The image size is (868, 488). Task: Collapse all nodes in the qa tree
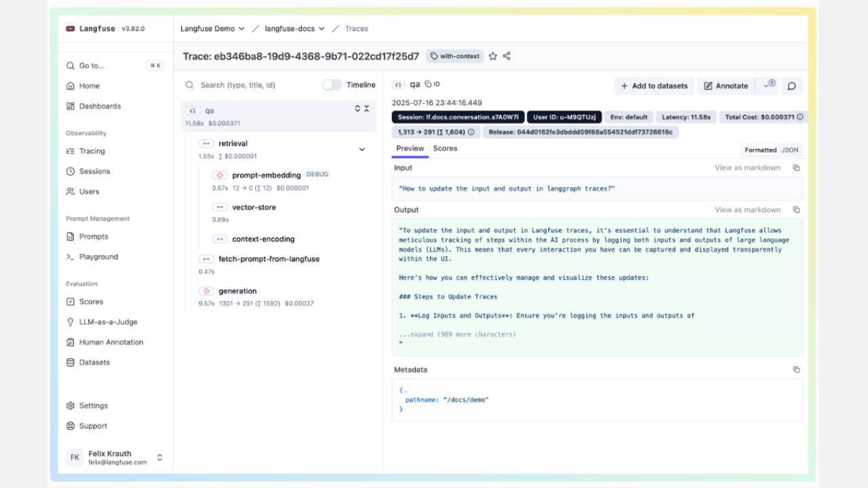pos(366,108)
